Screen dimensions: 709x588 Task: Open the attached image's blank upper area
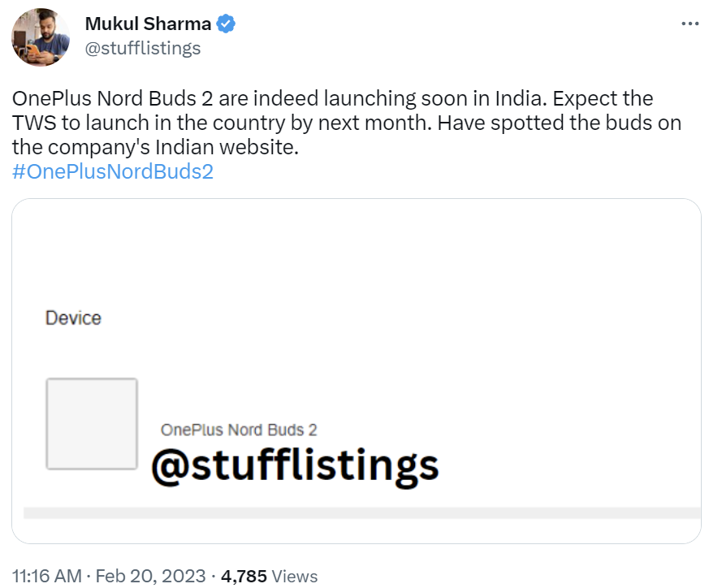[356, 252]
